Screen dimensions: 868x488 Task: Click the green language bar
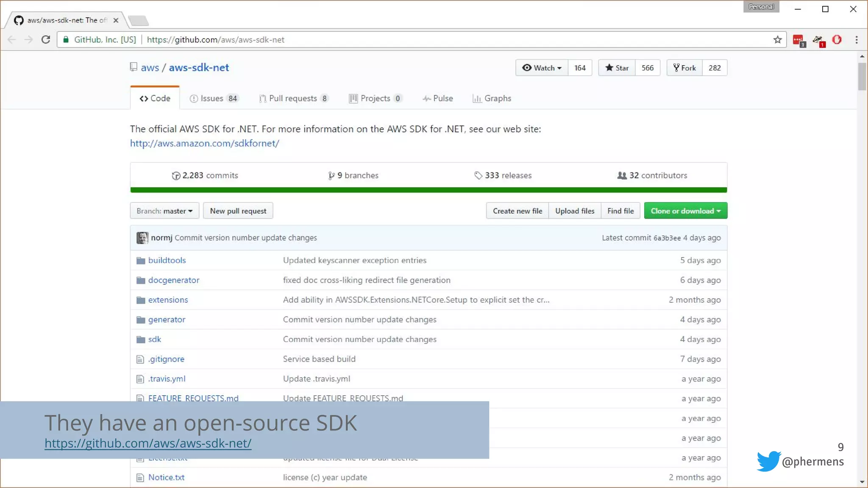point(428,190)
